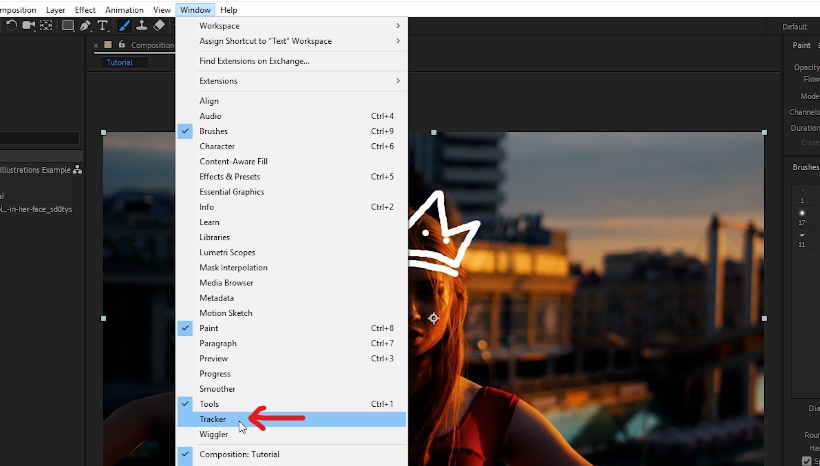The image size is (820, 466).
Task: Close the open Window menu
Action: pos(195,10)
